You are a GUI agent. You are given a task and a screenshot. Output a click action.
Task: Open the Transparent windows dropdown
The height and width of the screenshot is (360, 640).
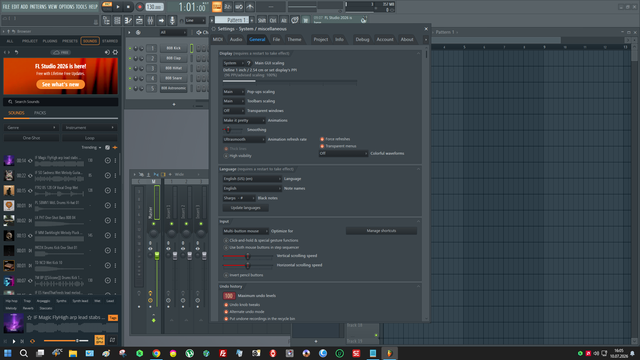click(x=233, y=111)
